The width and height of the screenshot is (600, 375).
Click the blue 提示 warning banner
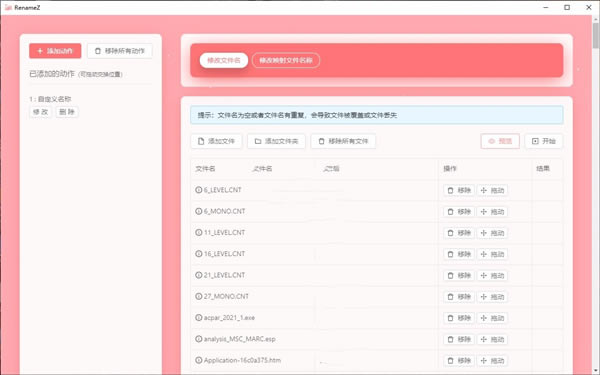coord(377,115)
